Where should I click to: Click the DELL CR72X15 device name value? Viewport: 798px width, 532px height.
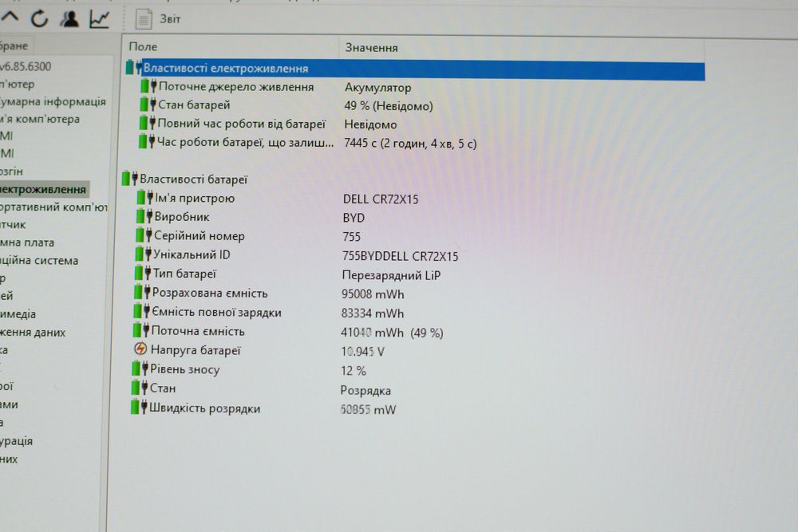381,199
